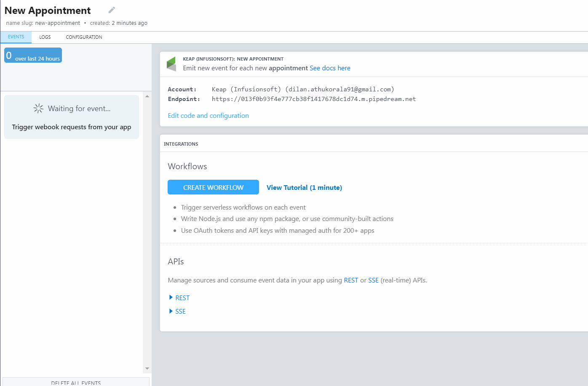Click Edit code and configuration link
Viewport: 588px width, 386px height.
[x=208, y=116]
